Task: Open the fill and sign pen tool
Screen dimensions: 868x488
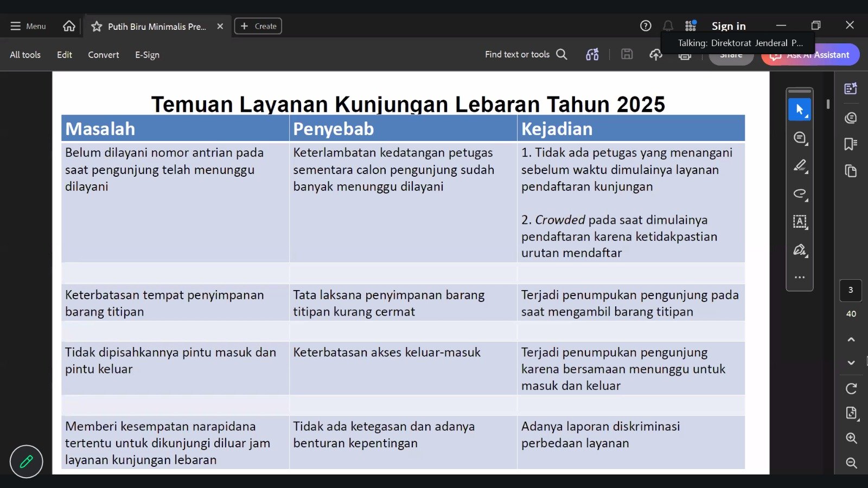Action: (x=800, y=249)
